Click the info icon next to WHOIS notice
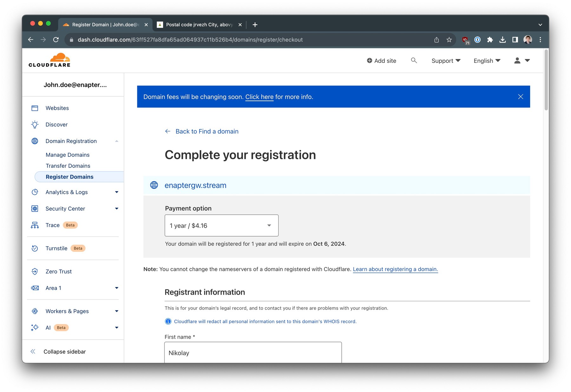 pyautogui.click(x=168, y=321)
